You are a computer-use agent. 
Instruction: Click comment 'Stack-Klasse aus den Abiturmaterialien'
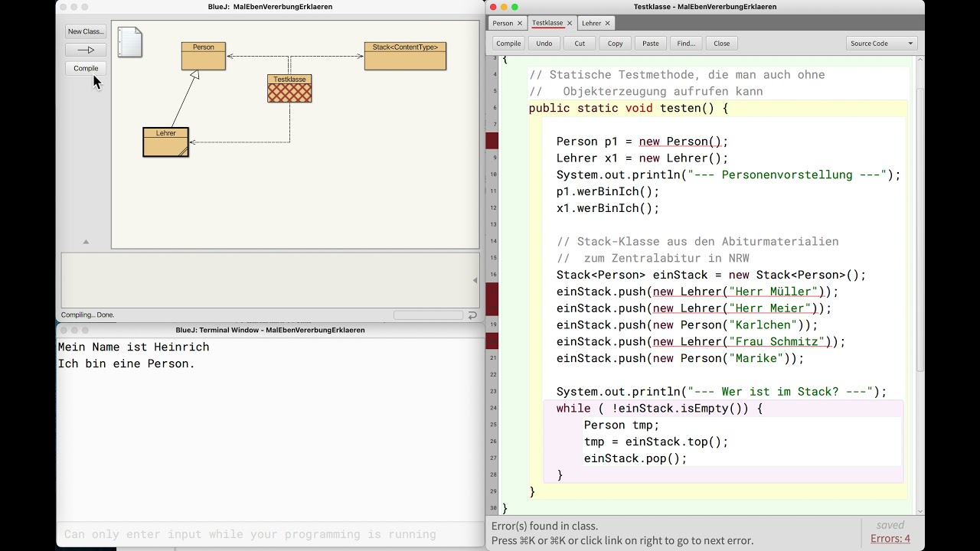point(697,242)
